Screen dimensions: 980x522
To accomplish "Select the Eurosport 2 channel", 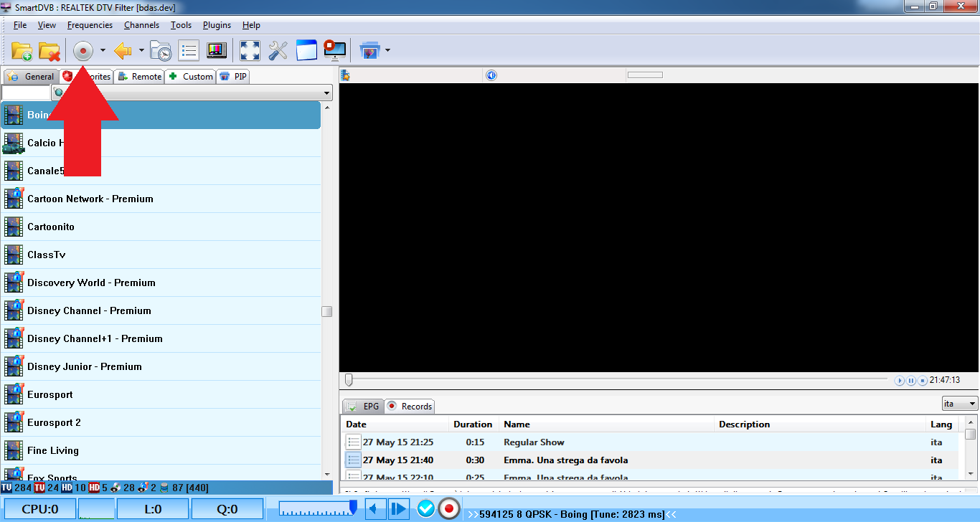I will point(161,422).
